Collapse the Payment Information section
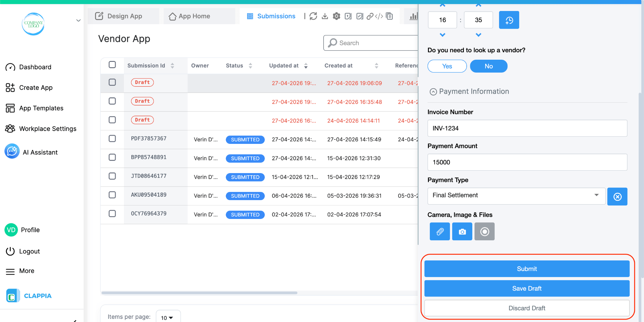Image resolution: width=644 pixels, height=322 pixels. [433, 92]
